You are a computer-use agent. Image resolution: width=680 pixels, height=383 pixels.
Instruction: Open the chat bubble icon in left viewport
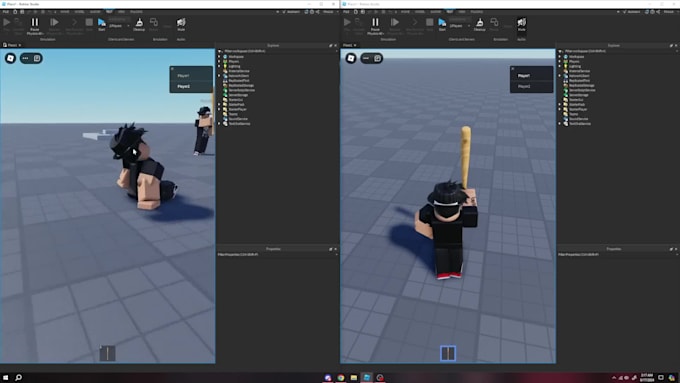click(x=26, y=58)
